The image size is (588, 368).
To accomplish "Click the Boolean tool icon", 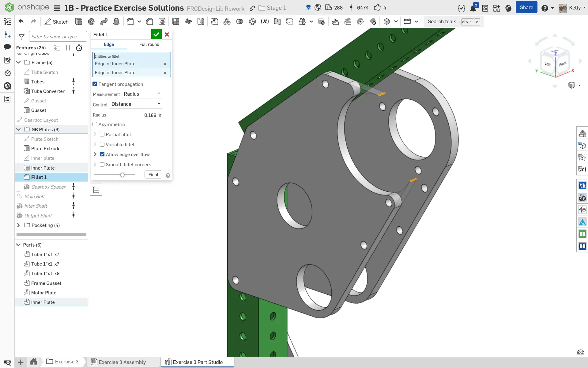I will (x=240, y=21).
